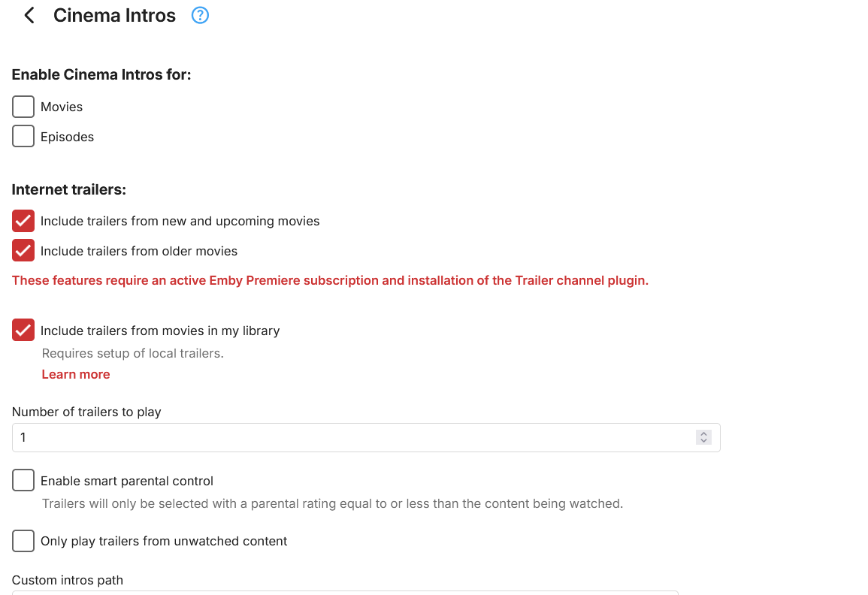Click the 'Cinema Intros' page title
Viewport: 868px width, 595px height.
(x=114, y=15)
